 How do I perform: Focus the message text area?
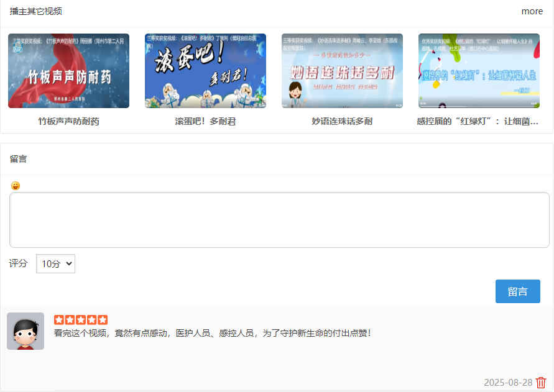[279, 220]
